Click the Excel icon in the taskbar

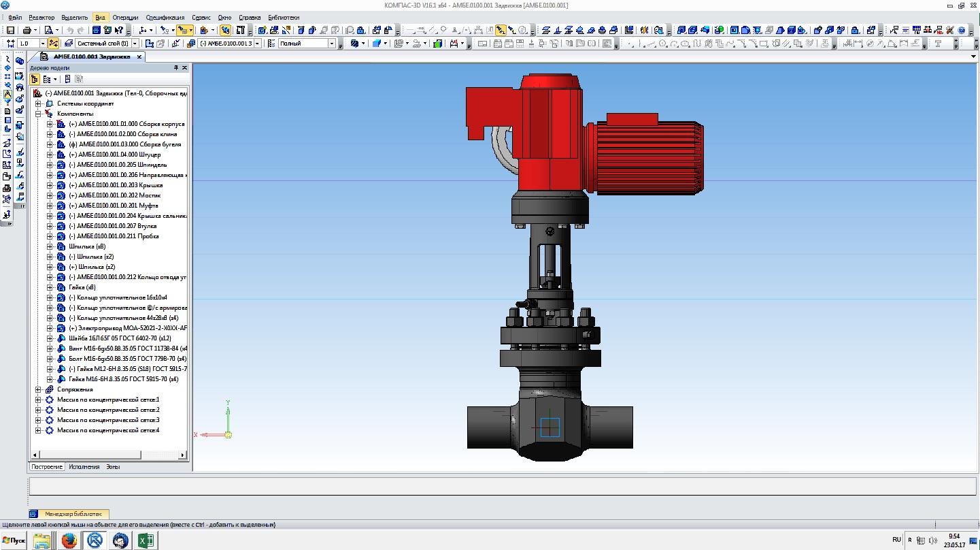click(x=146, y=540)
